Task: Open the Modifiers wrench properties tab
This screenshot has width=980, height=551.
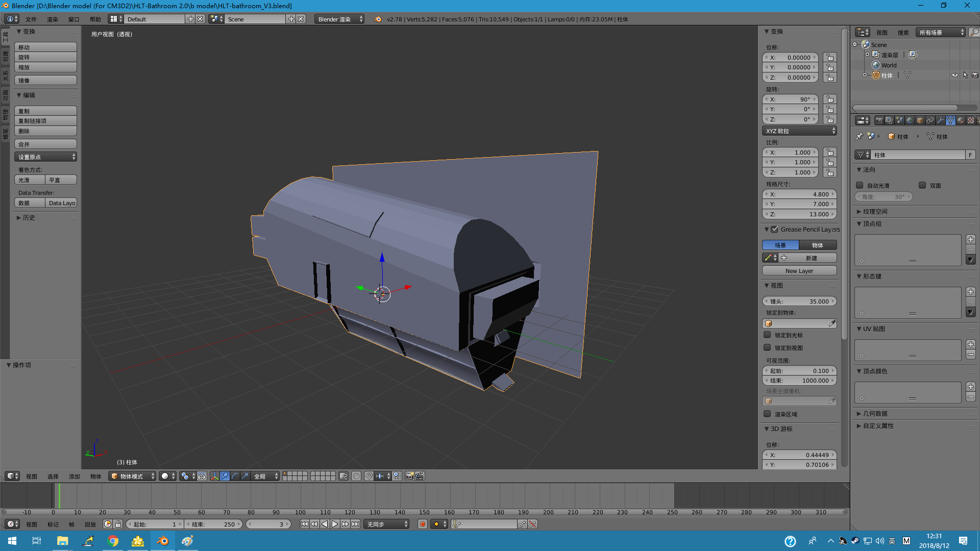Action: pyautogui.click(x=940, y=120)
